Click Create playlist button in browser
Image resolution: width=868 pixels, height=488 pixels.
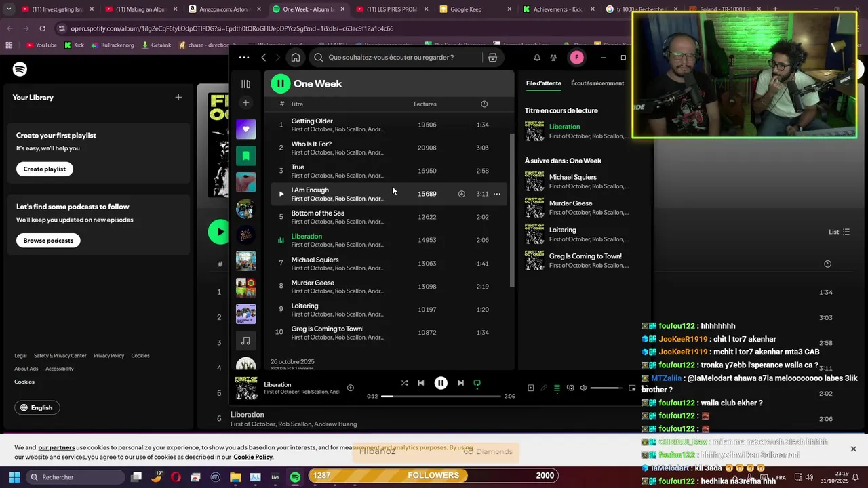45,169
